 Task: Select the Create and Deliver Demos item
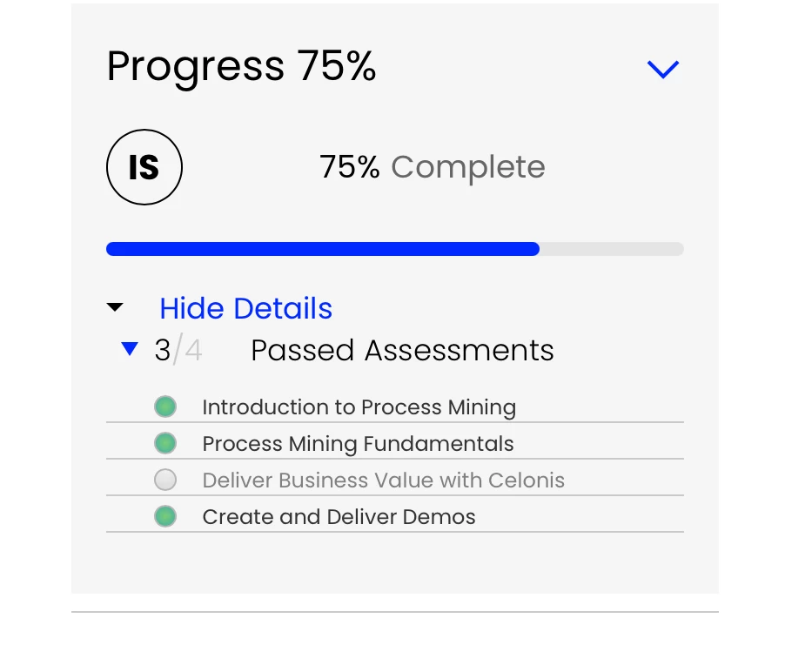point(339,516)
